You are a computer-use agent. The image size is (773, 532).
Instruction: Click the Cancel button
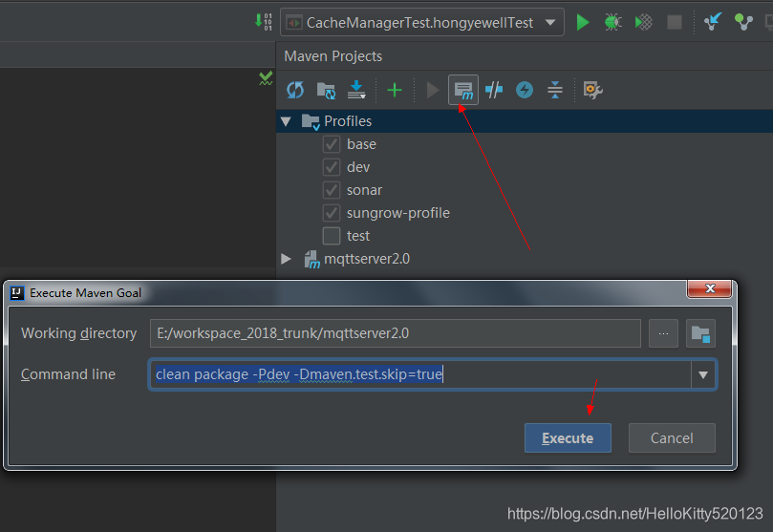[x=672, y=437]
